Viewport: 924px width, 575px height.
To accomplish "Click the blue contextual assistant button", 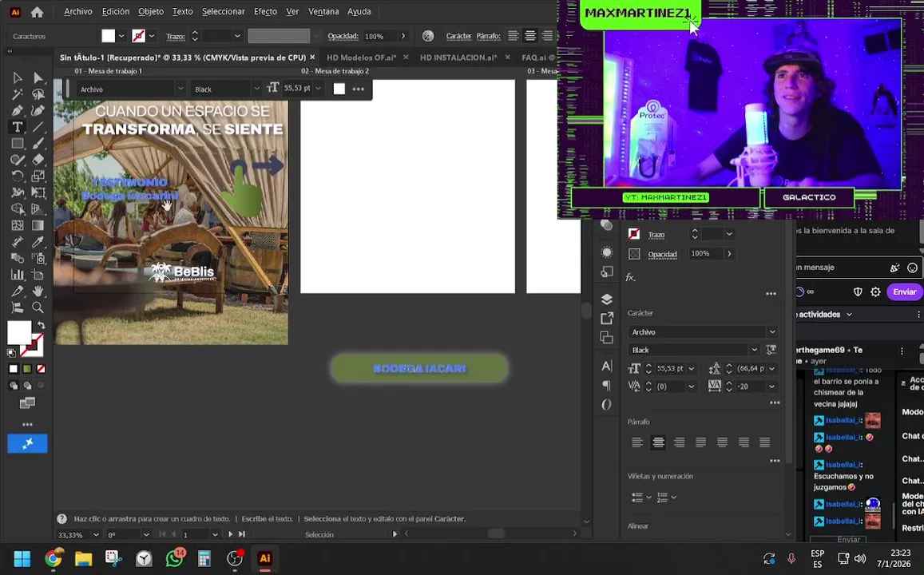I will coord(27,443).
